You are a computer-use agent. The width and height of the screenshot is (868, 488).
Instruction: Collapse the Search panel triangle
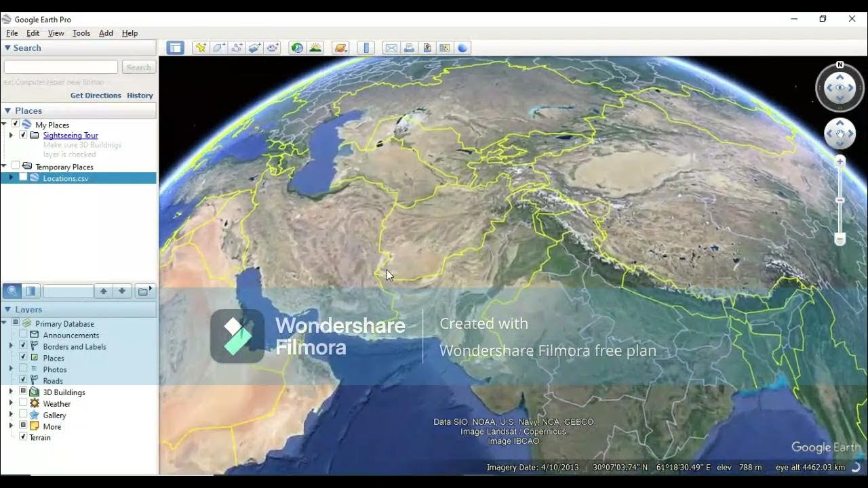[x=7, y=47]
